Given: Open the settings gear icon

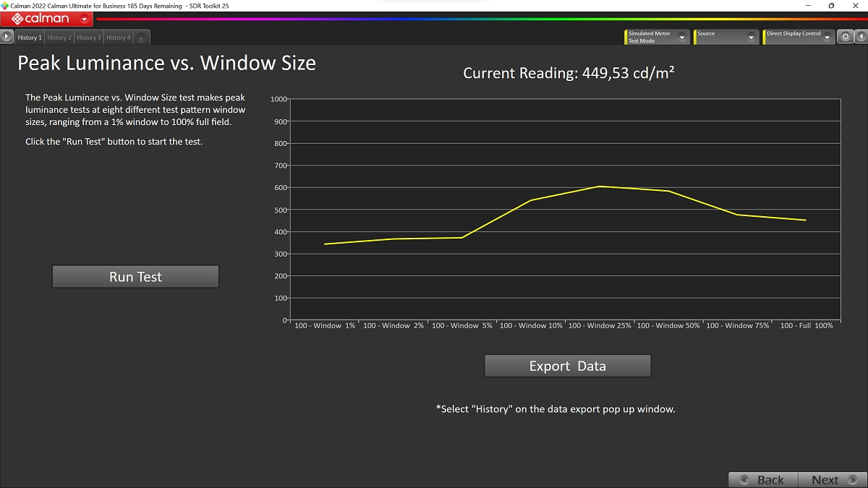Looking at the screenshot, I should [x=845, y=37].
